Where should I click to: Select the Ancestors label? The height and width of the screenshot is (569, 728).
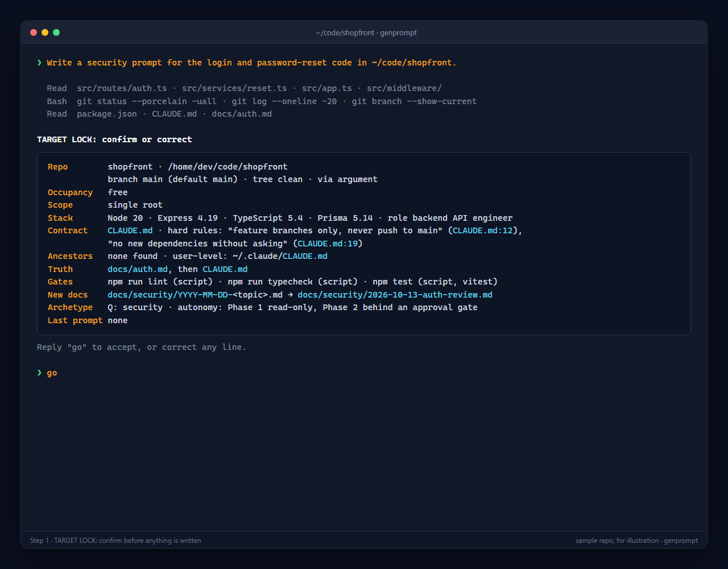[70, 256]
